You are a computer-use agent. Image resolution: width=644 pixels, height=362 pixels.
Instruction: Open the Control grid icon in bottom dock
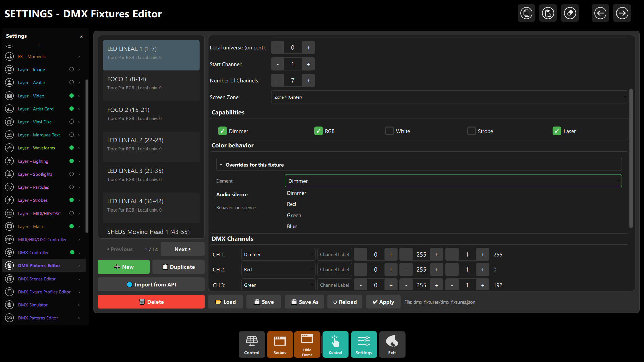click(x=252, y=345)
